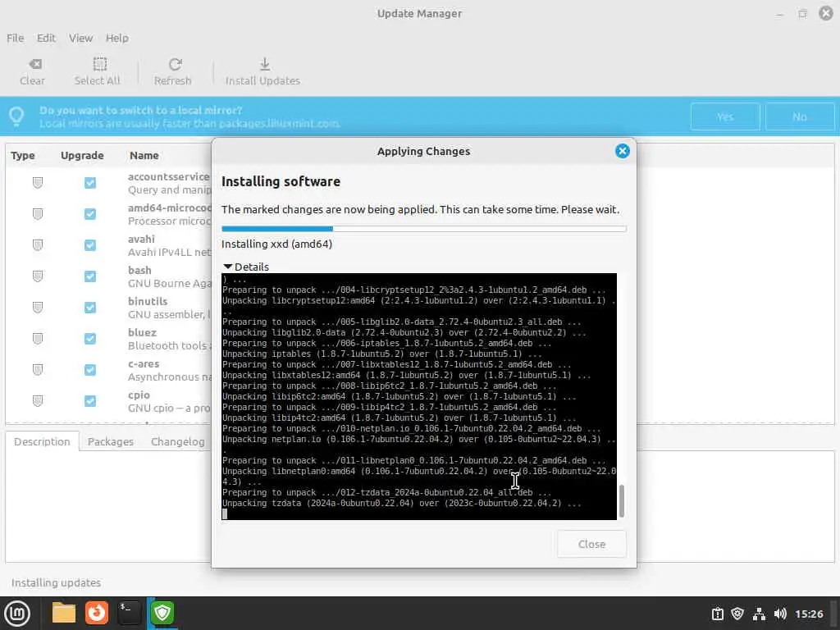Image resolution: width=840 pixels, height=630 pixels.
Task: Select the bash package row name
Action: [x=139, y=270]
